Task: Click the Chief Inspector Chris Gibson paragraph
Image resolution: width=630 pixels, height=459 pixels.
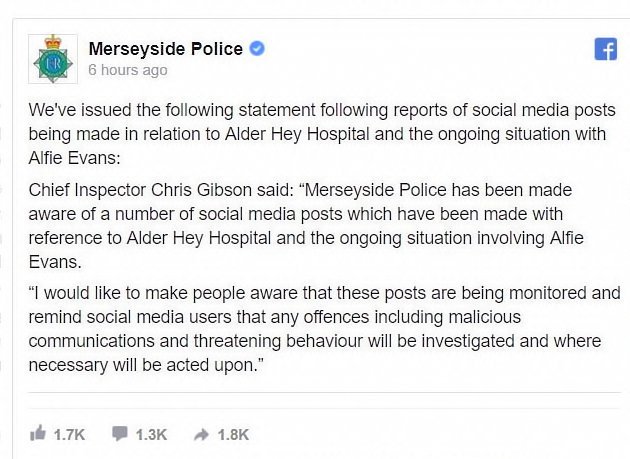Action: point(306,226)
